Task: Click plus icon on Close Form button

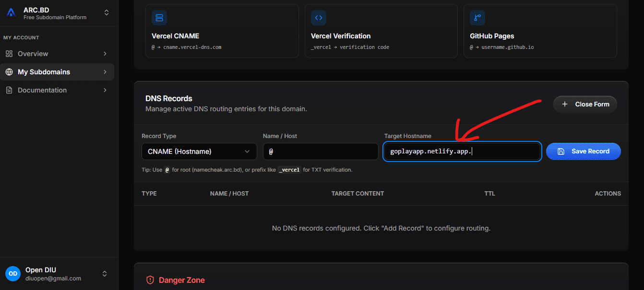Action: pos(565,104)
